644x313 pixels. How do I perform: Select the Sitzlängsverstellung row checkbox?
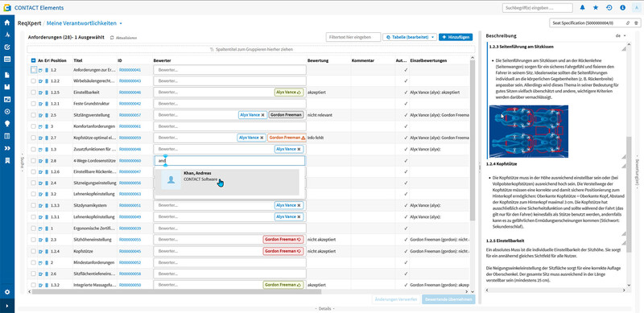(x=33, y=115)
